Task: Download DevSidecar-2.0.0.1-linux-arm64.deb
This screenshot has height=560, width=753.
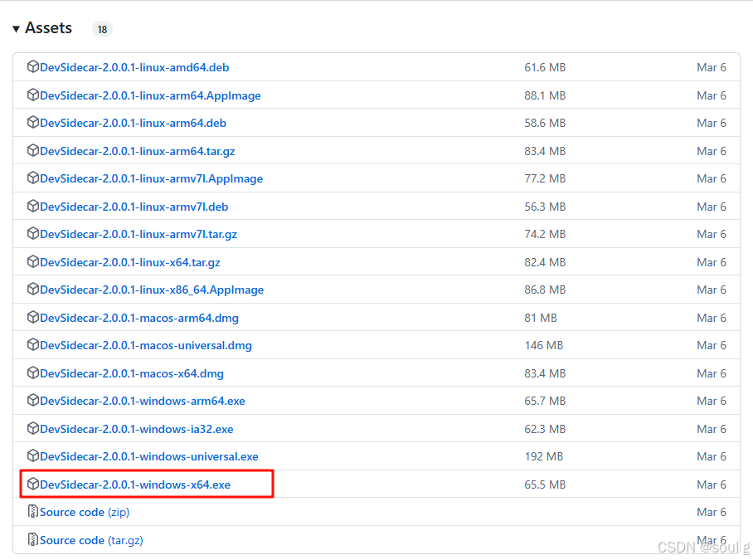Action: coord(133,123)
